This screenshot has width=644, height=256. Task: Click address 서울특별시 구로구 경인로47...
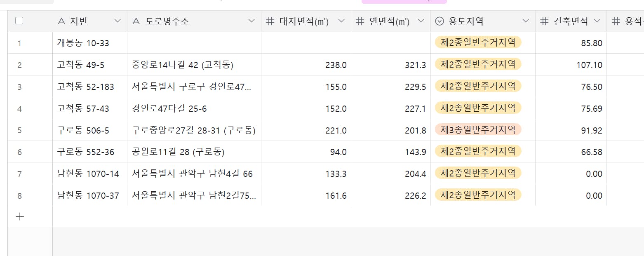coord(191,87)
